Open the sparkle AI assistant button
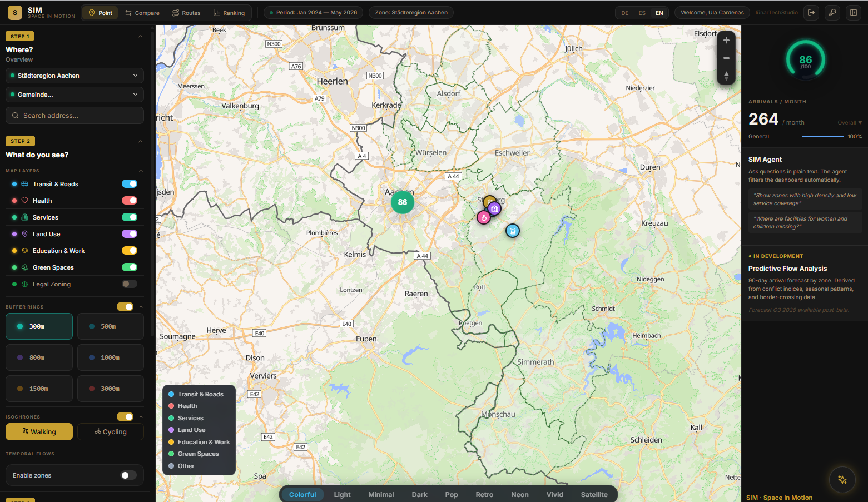Viewport: 868px width, 502px height. click(x=842, y=479)
